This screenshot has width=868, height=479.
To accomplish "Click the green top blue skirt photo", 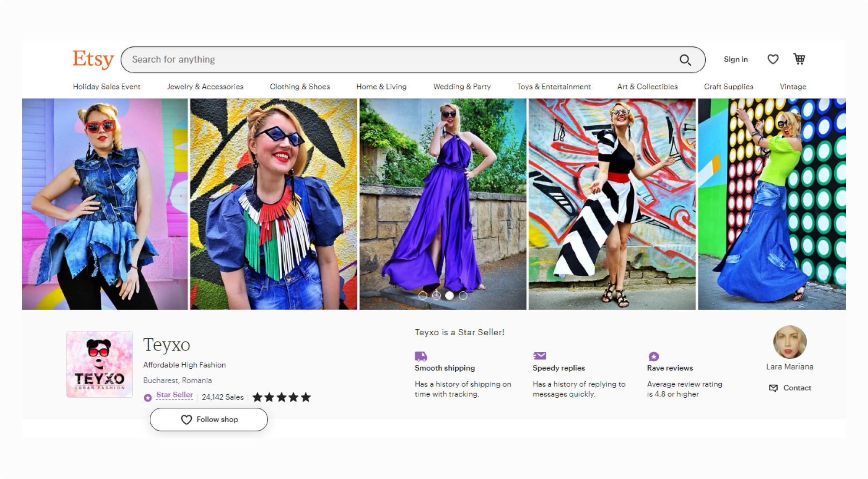I will (x=772, y=204).
